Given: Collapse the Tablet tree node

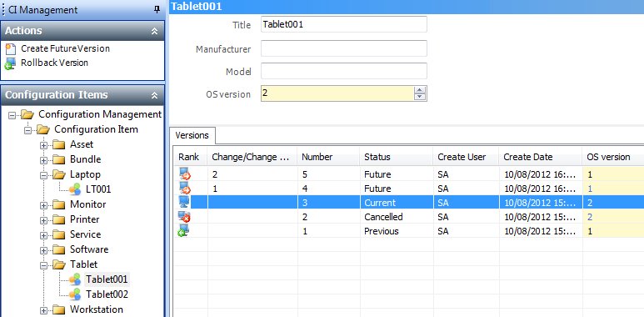Looking at the screenshot, I should pos(43,265).
